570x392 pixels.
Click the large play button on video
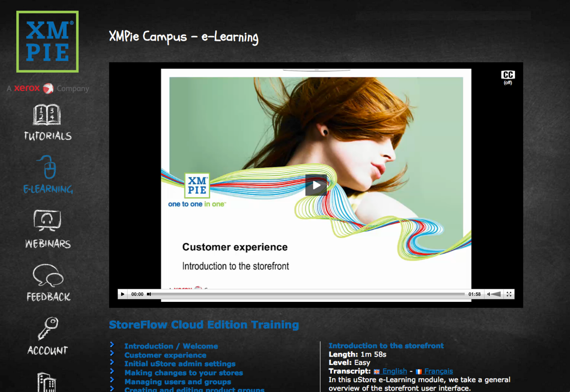pos(316,185)
